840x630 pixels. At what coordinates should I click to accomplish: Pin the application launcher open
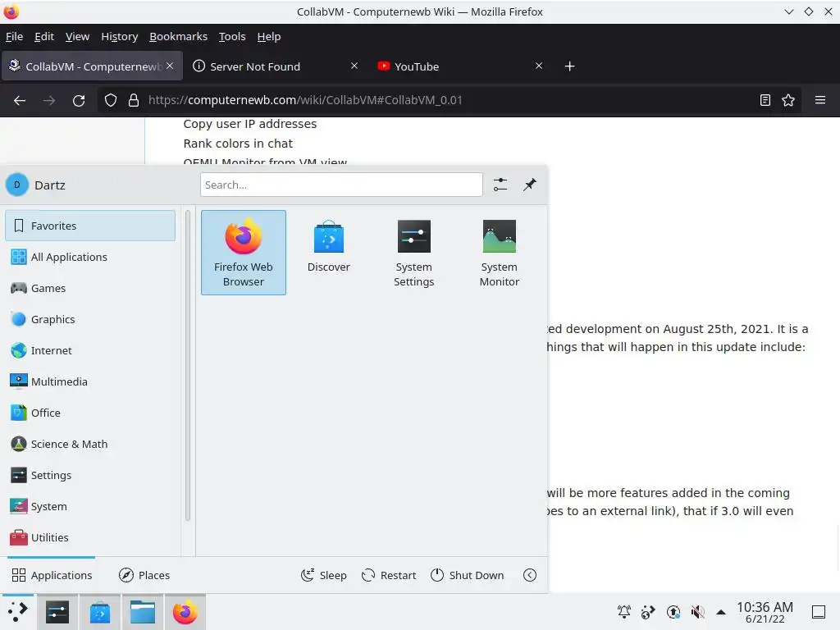[x=530, y=185]
